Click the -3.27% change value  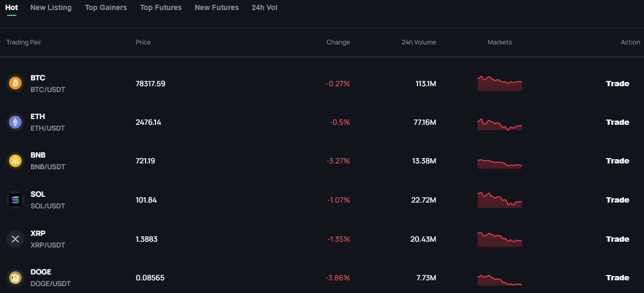(338, 161)
